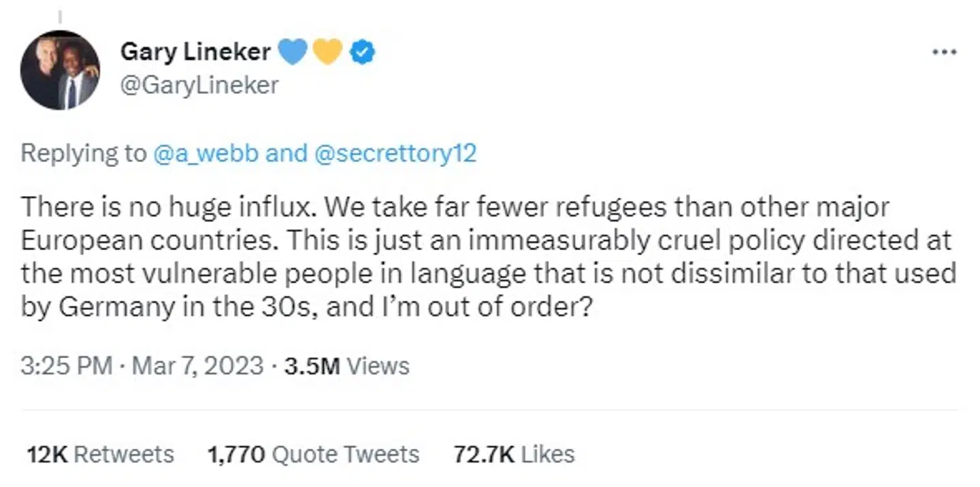980x487 pixels.
Task: Show the 12K Retweets list
Action: pyautogui.click(x=100, y=454)
